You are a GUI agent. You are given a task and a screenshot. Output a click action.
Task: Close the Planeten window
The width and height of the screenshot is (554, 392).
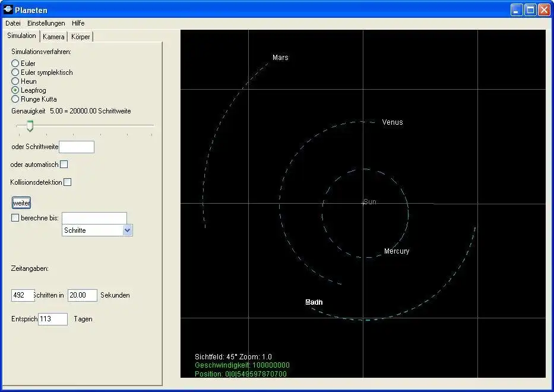point(544,10)
